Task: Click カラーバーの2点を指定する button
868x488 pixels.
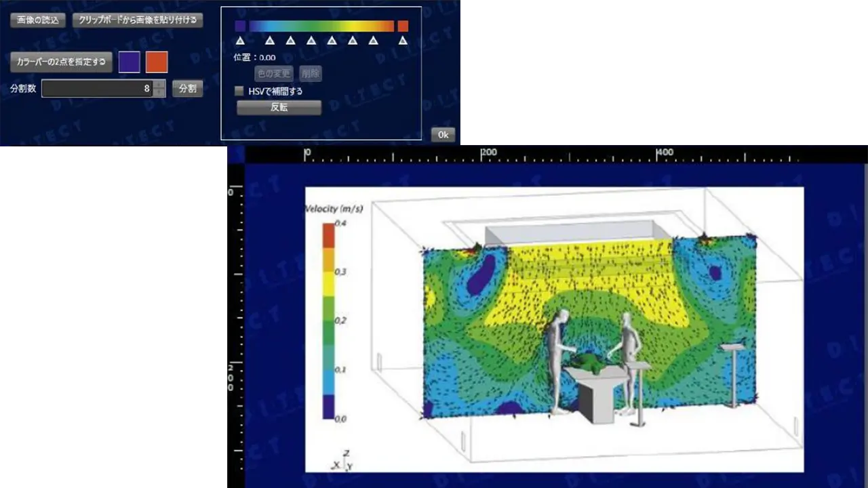Action: (x=61, y=62)
